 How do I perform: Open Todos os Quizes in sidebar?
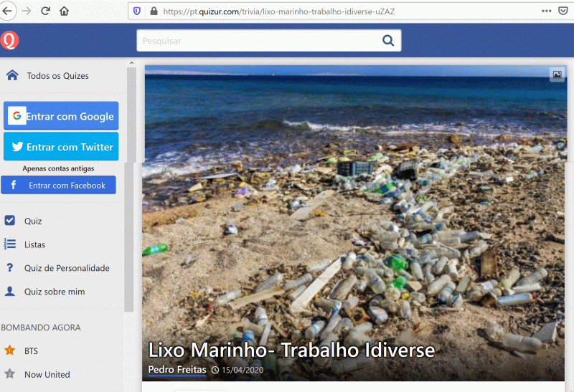pyautogui.click(x=57, y=76)
